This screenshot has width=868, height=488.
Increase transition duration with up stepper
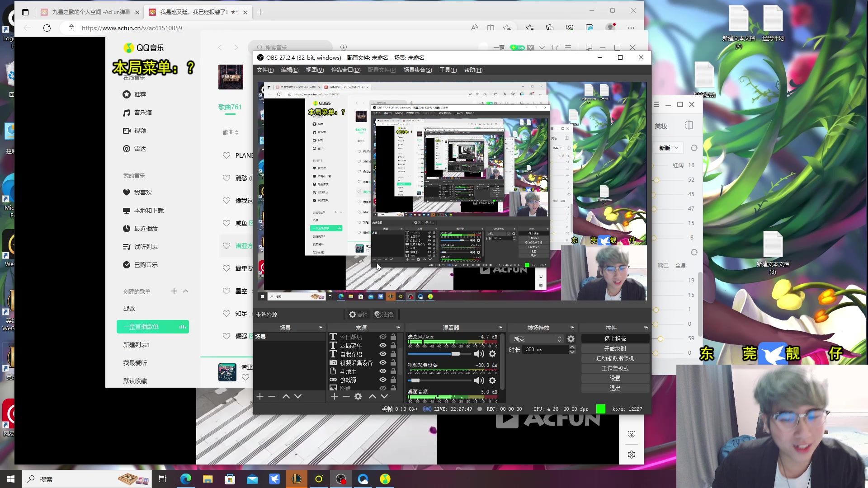click(x=572, y=347)
